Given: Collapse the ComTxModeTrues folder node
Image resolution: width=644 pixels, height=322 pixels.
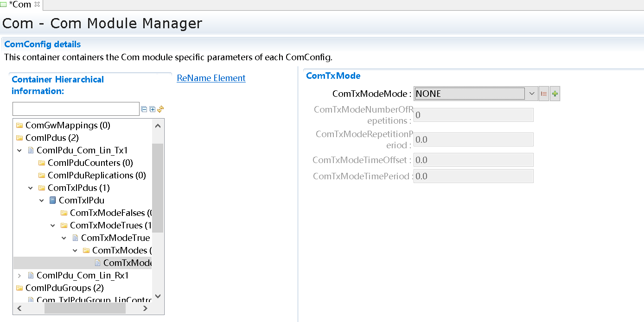Looking at the screenshot, I should (53, 226).
